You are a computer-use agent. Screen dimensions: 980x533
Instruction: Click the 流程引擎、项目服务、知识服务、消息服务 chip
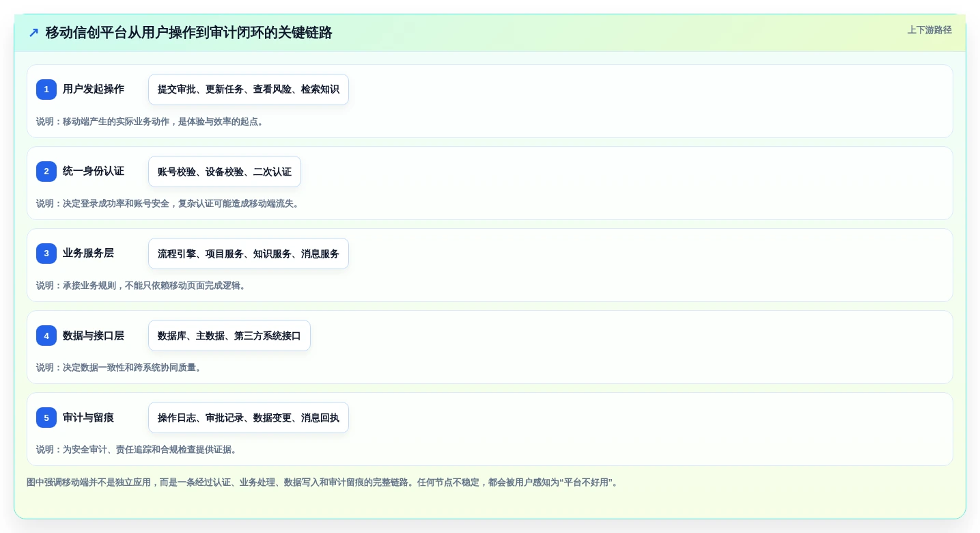pos(249,254)
